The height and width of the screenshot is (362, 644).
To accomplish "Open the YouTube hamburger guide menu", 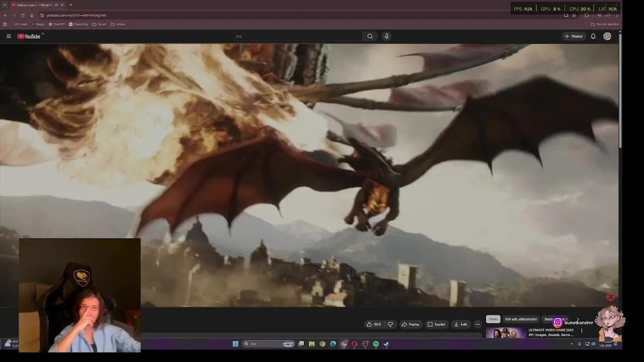I will click(x=9, y=36).
